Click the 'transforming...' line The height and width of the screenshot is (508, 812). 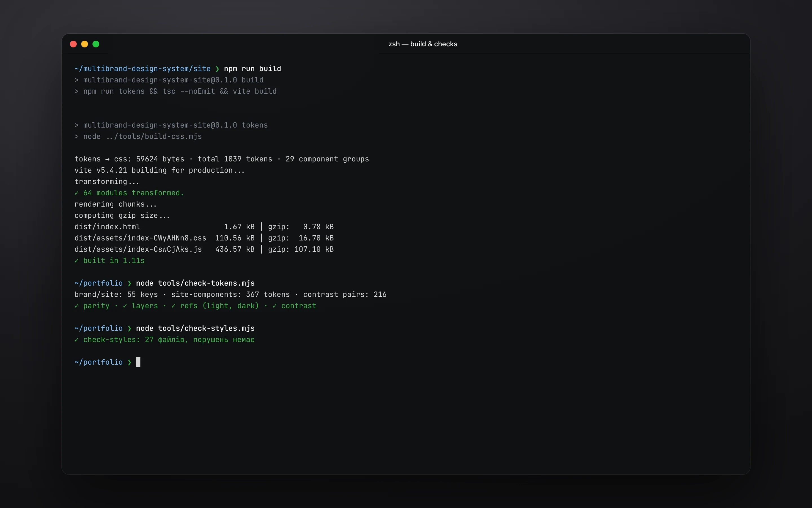click(x=107, y=181)
